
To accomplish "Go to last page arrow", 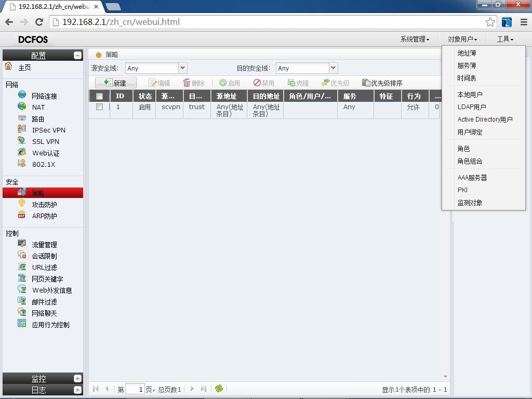I will [x=203, y=389].
